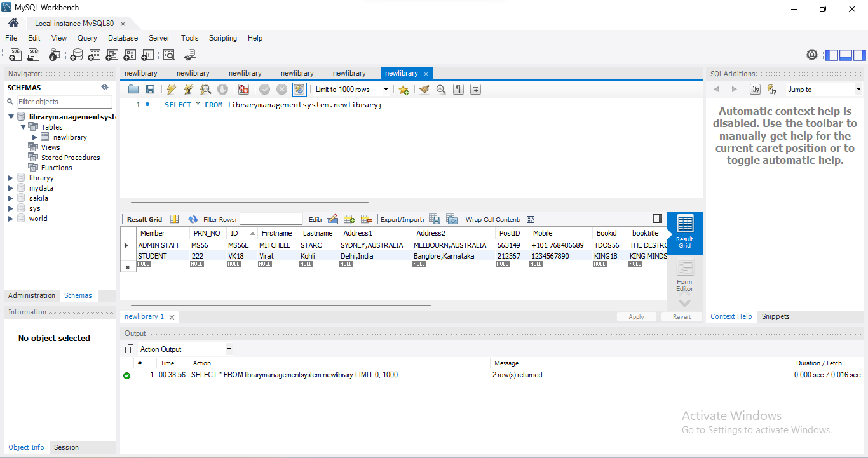Expand the newlibrary table node
868x458 pixels.
[35, 137]
